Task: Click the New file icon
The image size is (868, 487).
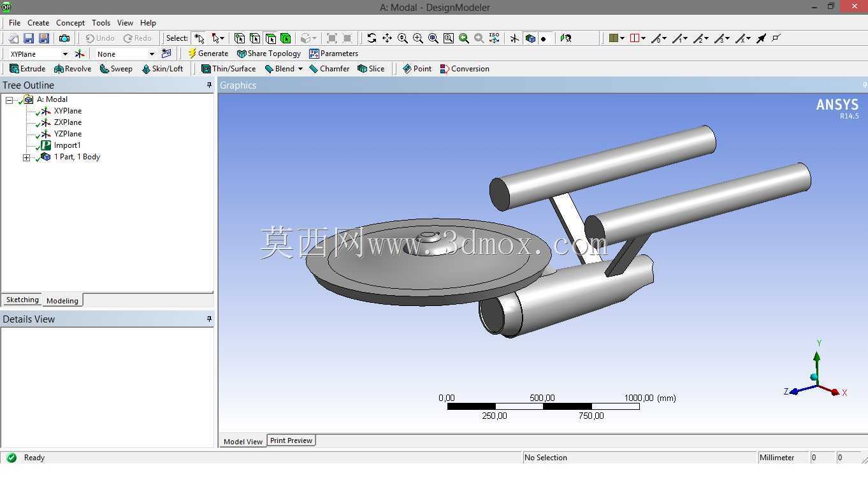Action: (13, 38)
